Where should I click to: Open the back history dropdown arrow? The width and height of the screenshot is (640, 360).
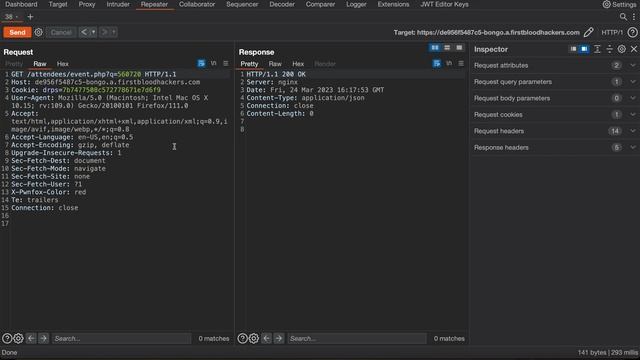pyautogui.click(x=93, y=32)
